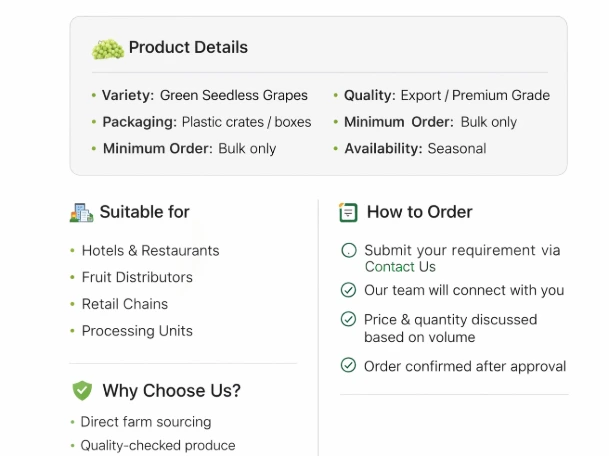Click the Direct farm sourcing bullet

click(x=146, y=422)
